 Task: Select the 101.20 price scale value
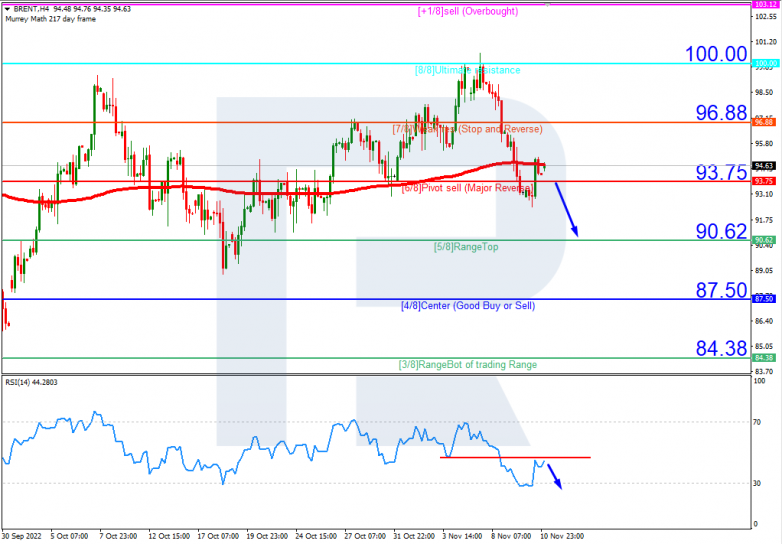[x=766, y=42]
